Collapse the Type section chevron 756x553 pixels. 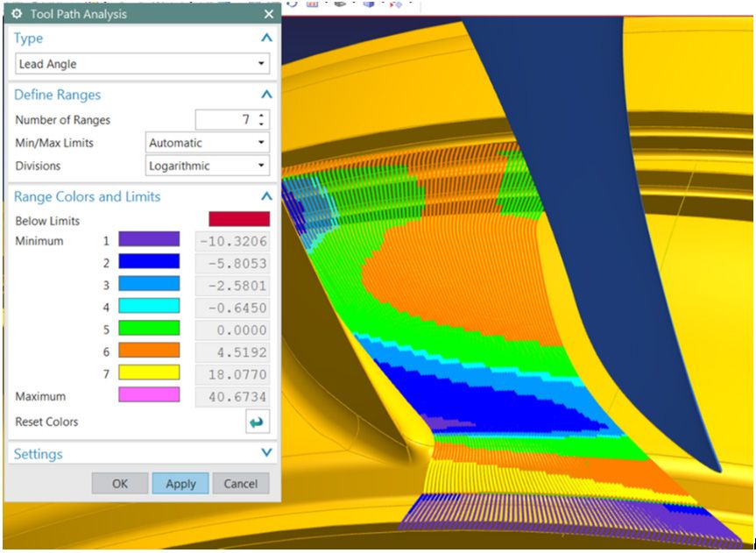point(266,38)
